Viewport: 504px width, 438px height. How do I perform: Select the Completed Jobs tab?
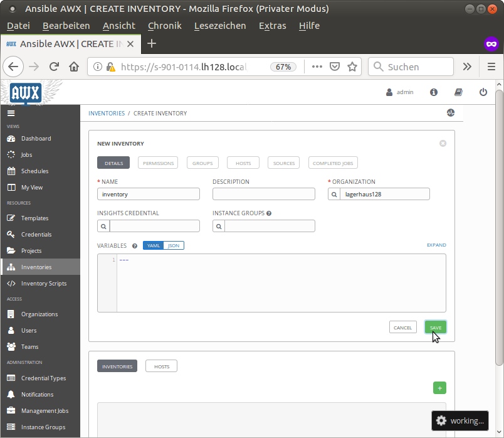pyautogui.click(x=333, y=163)
